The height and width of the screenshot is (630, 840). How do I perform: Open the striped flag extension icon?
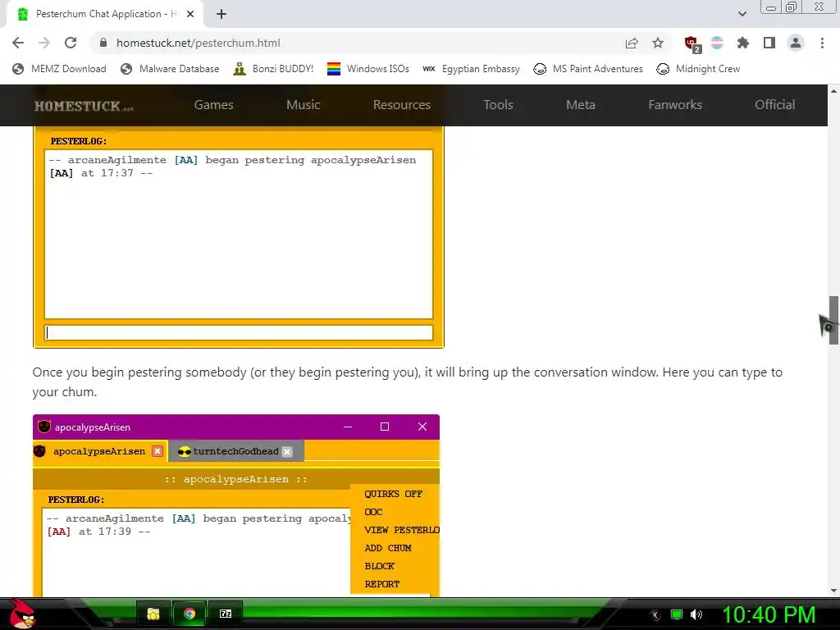pyautogui.click(x=717, y=43)
